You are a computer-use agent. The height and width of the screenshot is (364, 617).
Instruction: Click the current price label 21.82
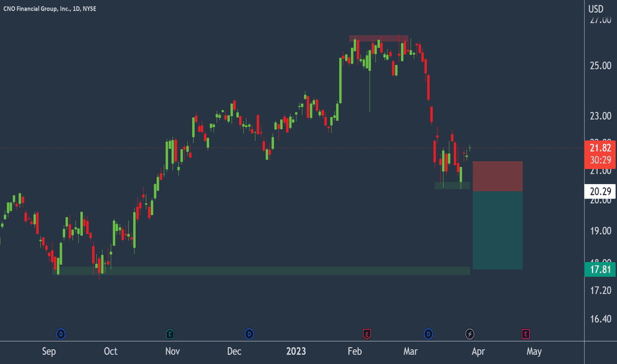point(600,148)
